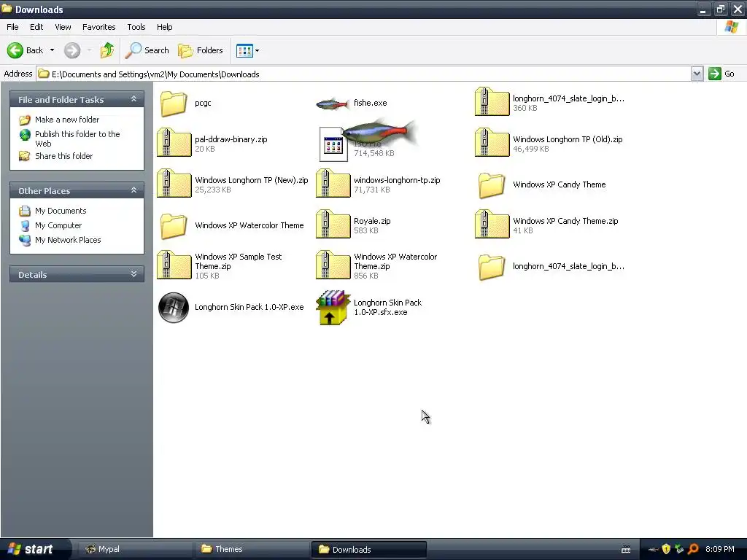Select the Longhorn Skin Pack 1.0-XP.exe orb icon

tap(174, 308)
